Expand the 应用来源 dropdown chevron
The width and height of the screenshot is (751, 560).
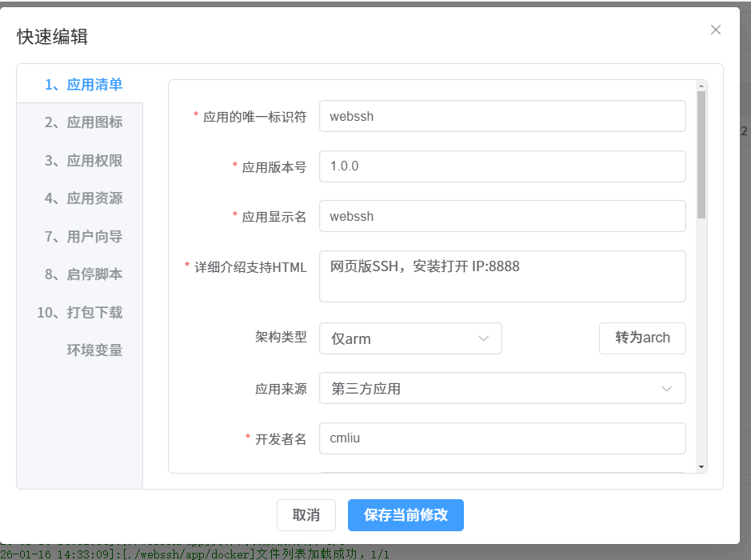pos(666,389)
